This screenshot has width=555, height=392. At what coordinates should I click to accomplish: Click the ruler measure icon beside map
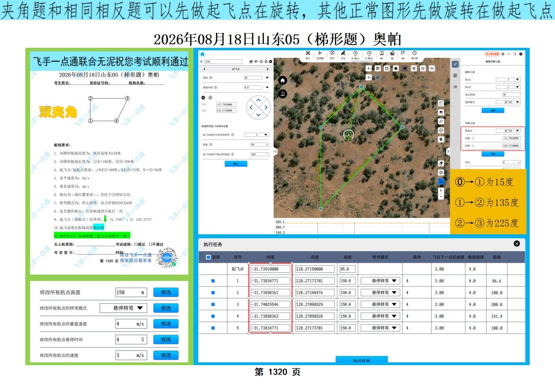441,121
